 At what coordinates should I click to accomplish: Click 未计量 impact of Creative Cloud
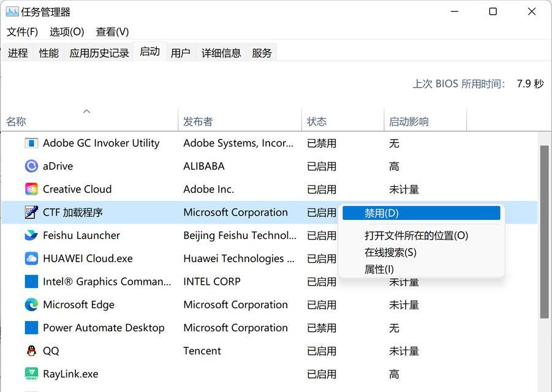point(404,189)
